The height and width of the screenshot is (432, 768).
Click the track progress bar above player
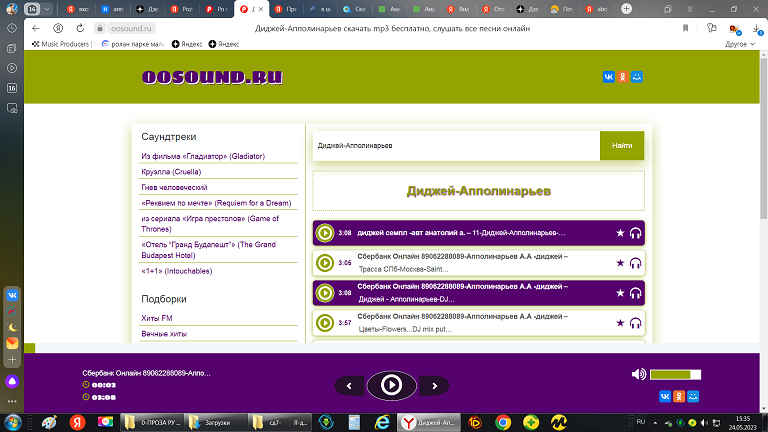tap(392, 348)
